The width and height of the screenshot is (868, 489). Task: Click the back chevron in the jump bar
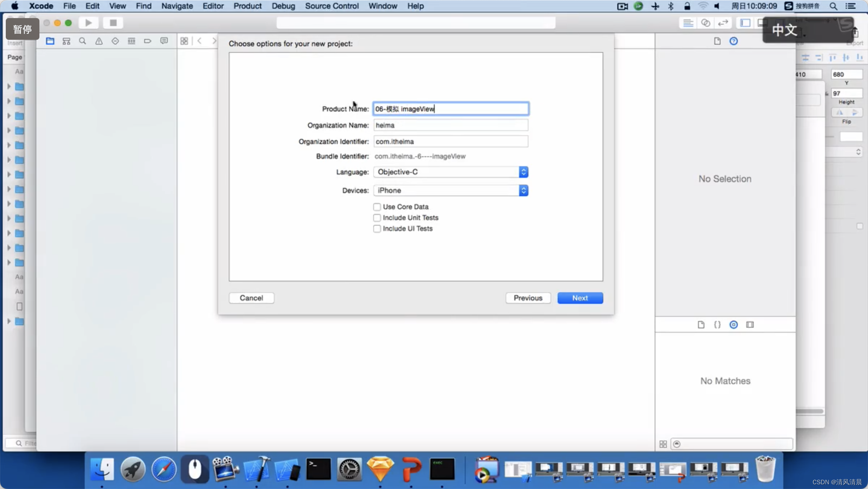[x=200, y=41]
